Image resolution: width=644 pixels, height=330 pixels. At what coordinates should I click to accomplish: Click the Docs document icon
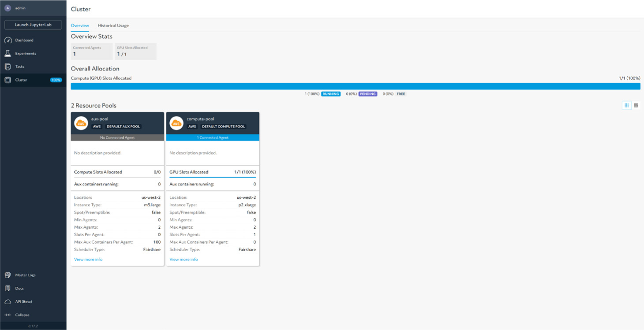7,288
